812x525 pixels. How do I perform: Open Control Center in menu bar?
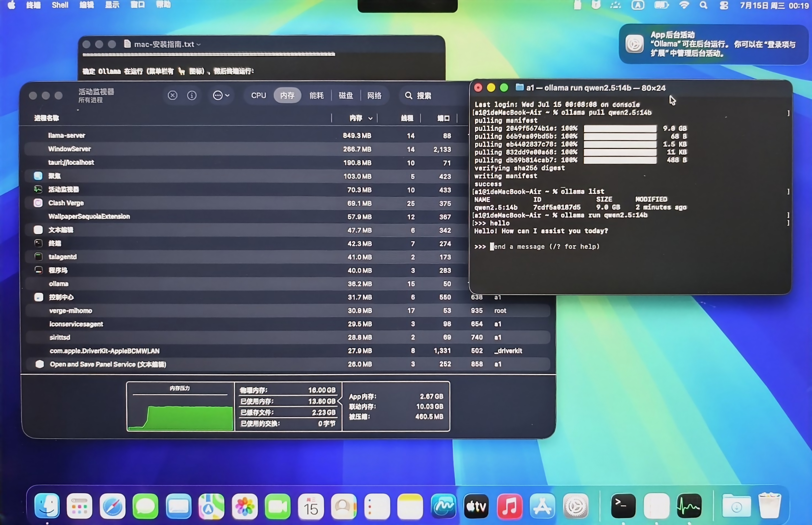724,5
